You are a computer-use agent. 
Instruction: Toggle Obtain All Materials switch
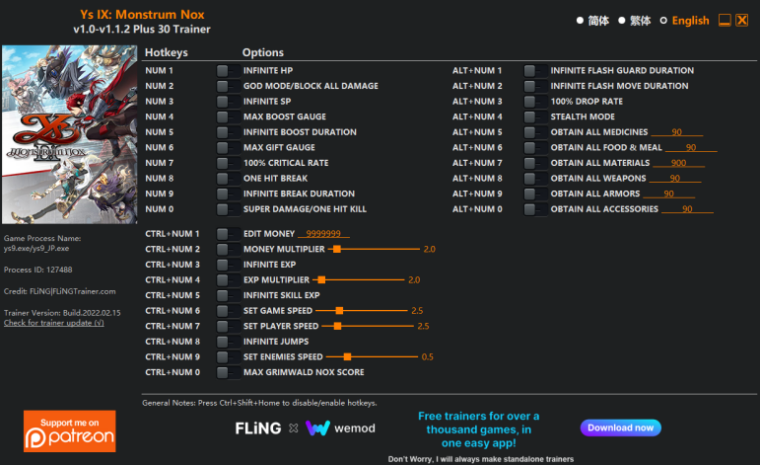[535, 163]
